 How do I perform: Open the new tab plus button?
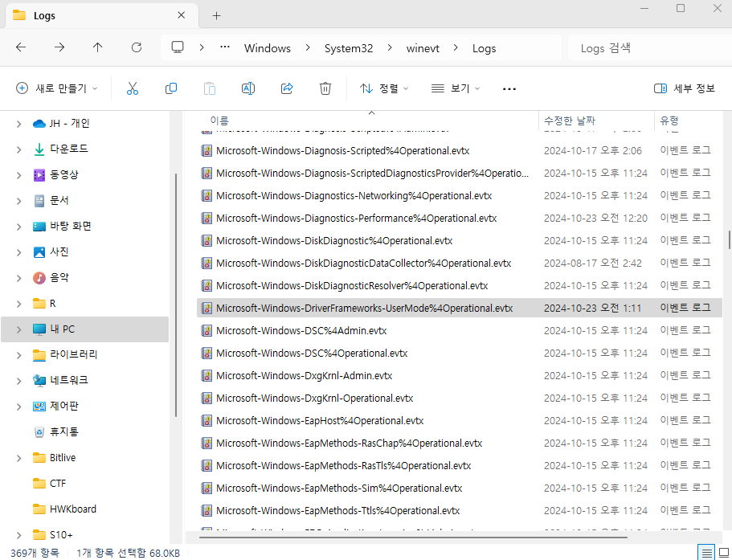point(216,16)
